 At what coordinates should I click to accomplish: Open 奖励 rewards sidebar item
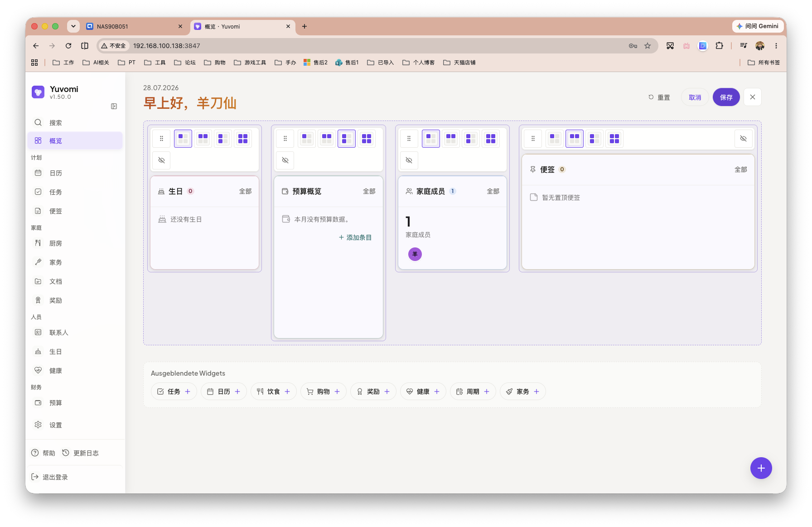75,300
